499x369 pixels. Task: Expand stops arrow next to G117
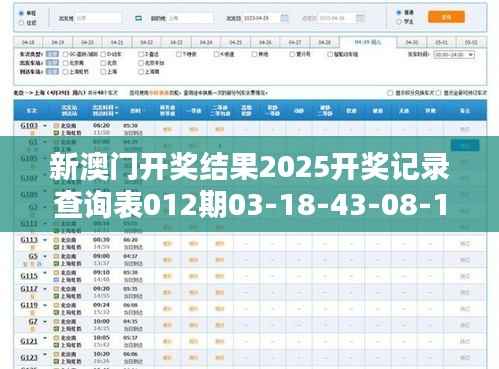tap(45, 289)
